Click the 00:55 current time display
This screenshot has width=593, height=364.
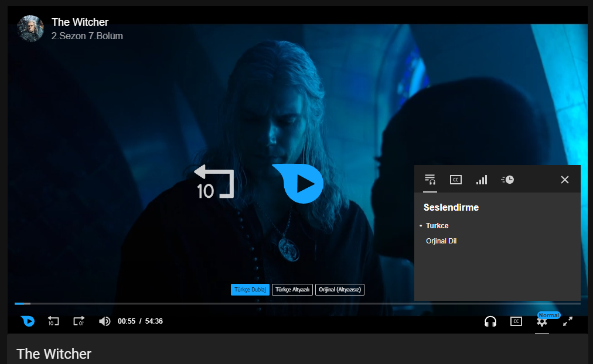[127, 321]
